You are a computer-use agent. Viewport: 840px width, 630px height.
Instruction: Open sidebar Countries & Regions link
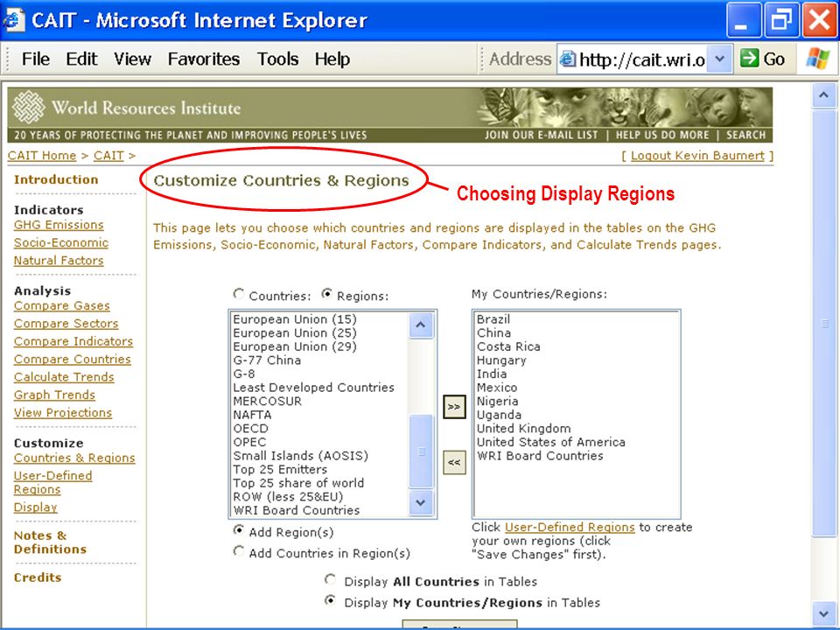click(x=74, y=458)
